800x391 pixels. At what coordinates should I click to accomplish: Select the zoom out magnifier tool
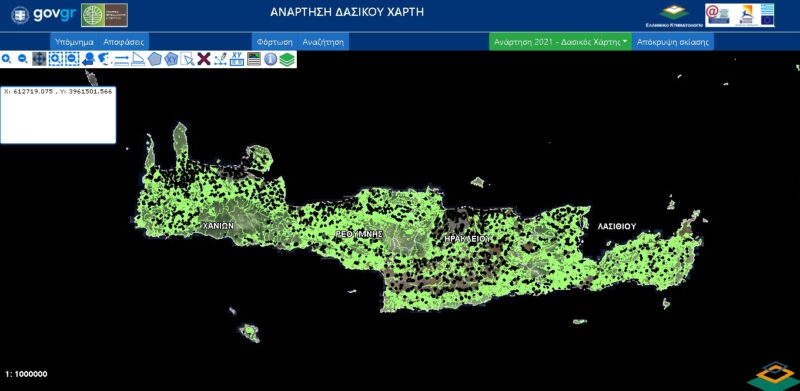[x=23, y=59]
